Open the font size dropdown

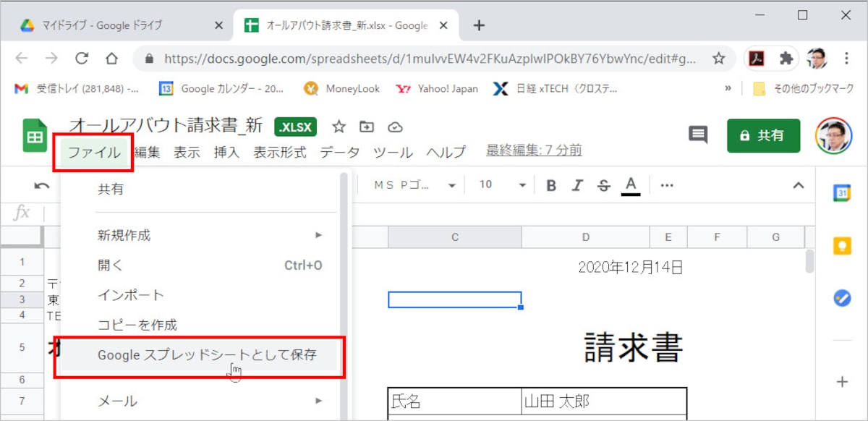tap(502, 185)
